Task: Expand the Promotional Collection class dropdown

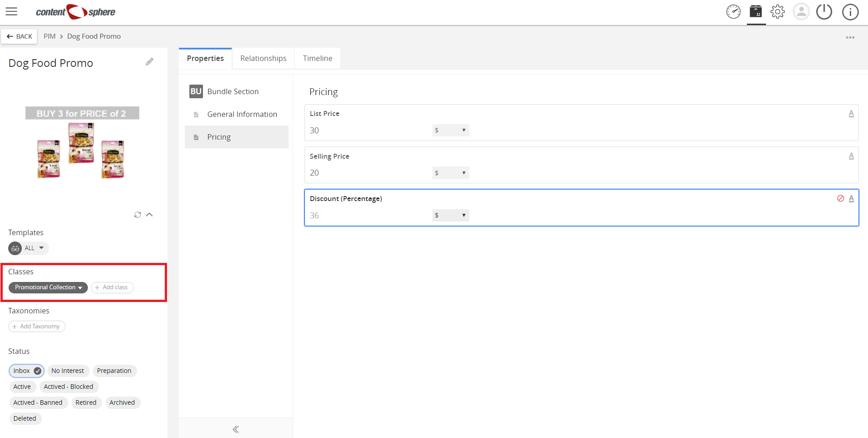Action: 48,287
